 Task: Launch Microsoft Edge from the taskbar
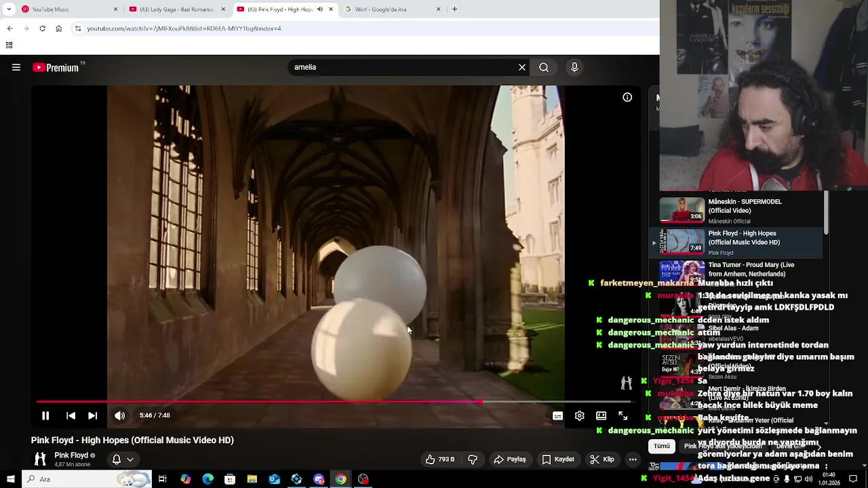tap(208, 479)
